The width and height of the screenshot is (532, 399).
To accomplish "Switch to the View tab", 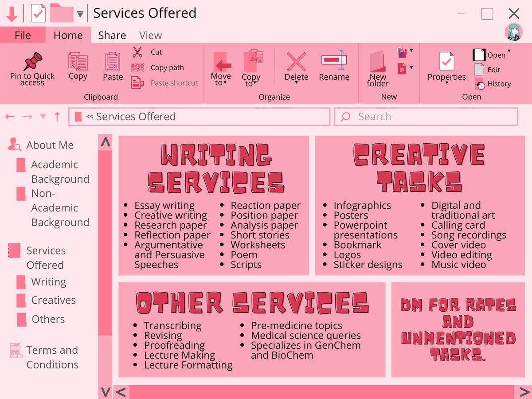I will (x=151, y=35).
